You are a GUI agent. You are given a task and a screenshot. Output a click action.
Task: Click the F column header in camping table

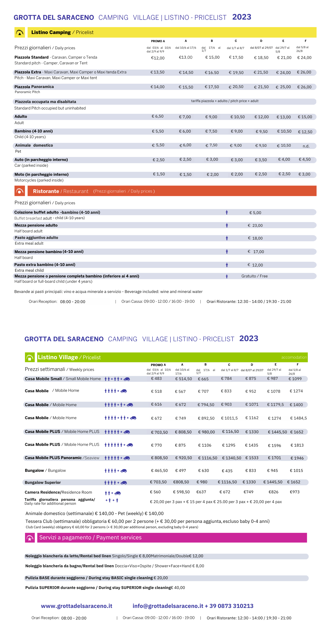(305, 41)
